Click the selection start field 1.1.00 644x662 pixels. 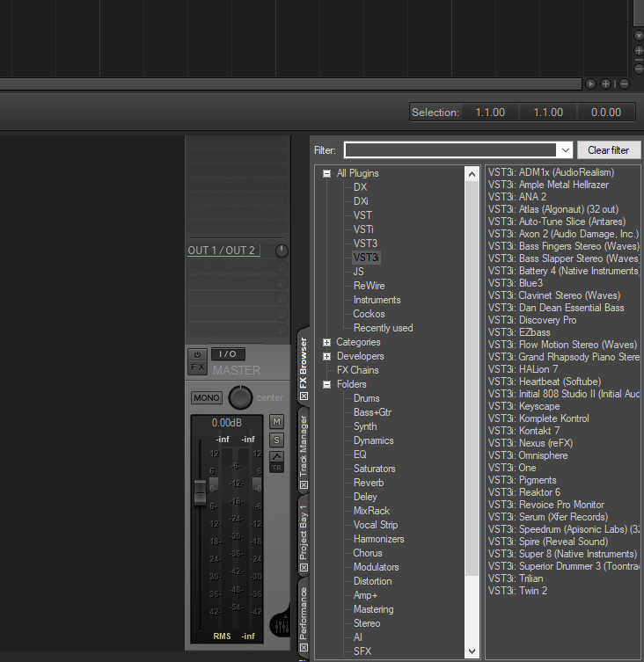490,113
